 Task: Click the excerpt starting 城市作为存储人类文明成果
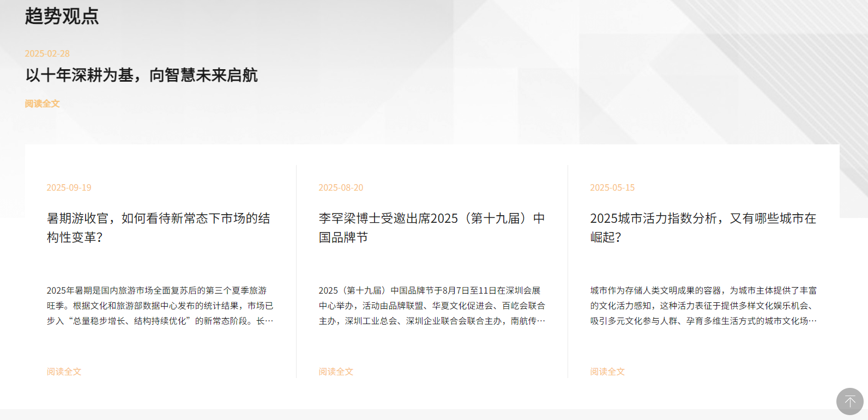click(x=703, y=306)
